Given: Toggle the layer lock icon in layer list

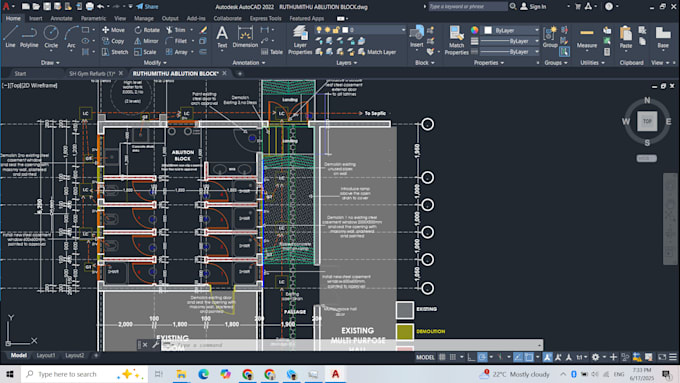Looking at the screenshot, I should [336, 30].
